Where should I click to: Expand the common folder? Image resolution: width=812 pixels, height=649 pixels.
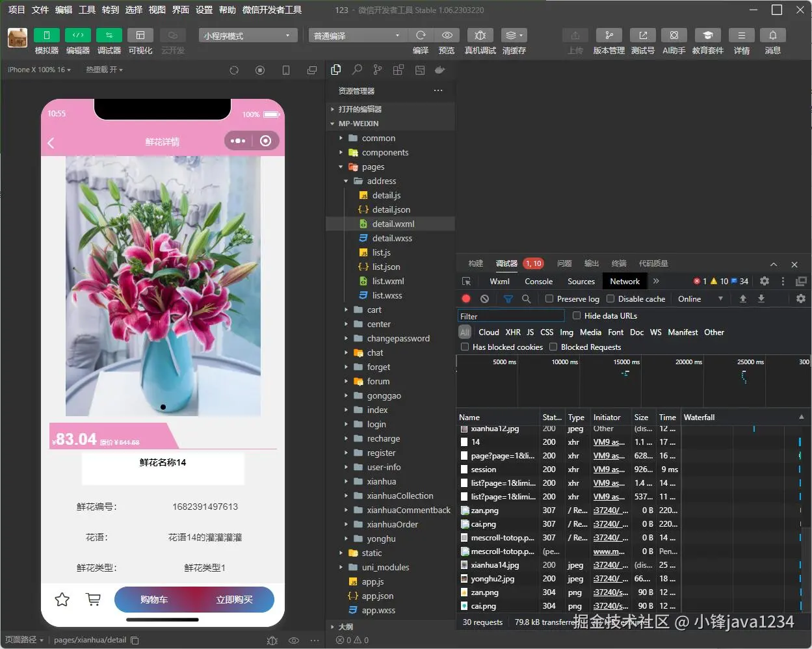coord(378,138)
